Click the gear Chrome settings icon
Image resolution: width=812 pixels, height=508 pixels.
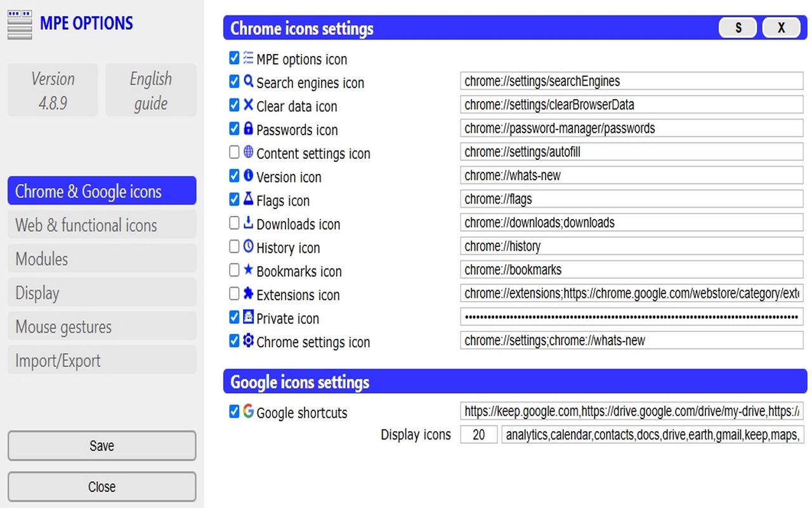coord(248,340)
